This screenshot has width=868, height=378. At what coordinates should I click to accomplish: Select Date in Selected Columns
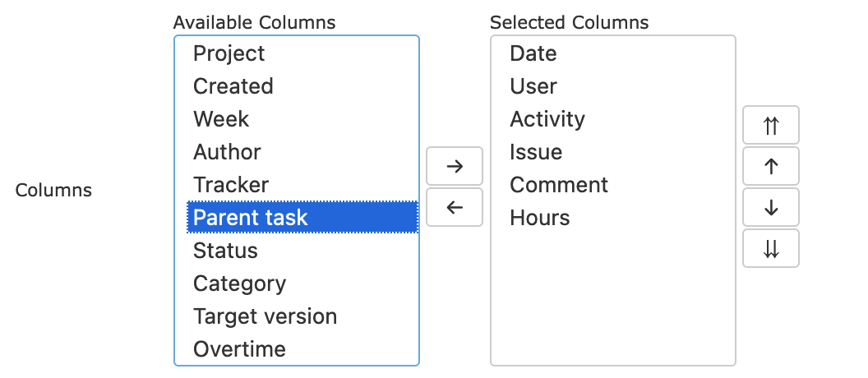pyautogui.click(x=613, y=53)
